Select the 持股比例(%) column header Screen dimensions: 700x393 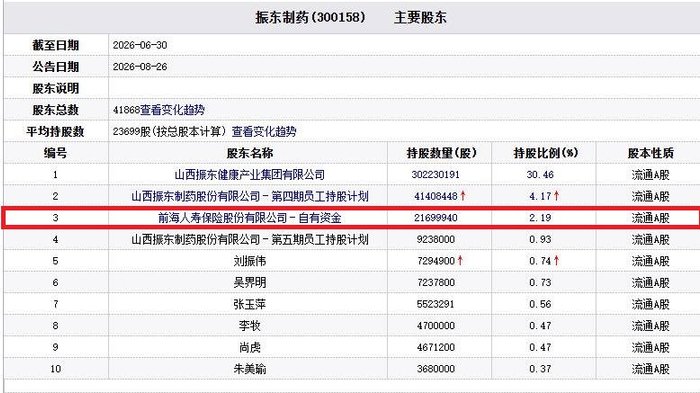tap(546, 153)
